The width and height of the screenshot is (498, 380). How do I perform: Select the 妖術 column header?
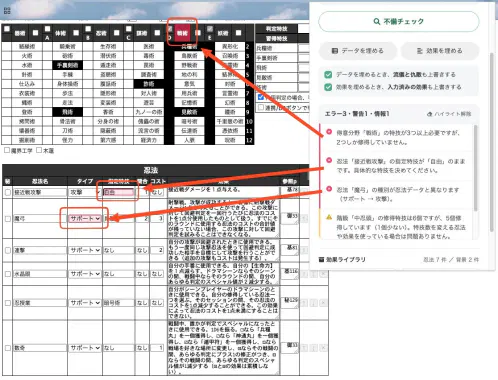tap(223, 33)
